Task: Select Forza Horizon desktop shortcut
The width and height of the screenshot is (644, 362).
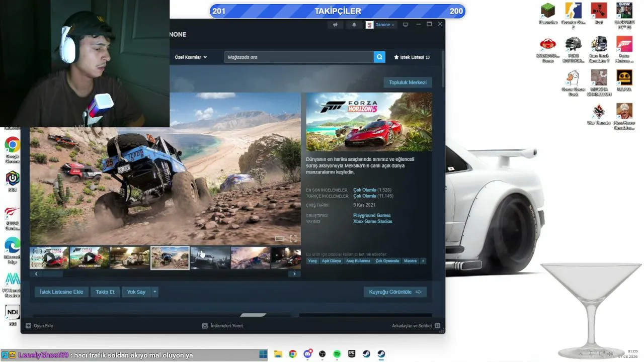Action: click(624, 49)
